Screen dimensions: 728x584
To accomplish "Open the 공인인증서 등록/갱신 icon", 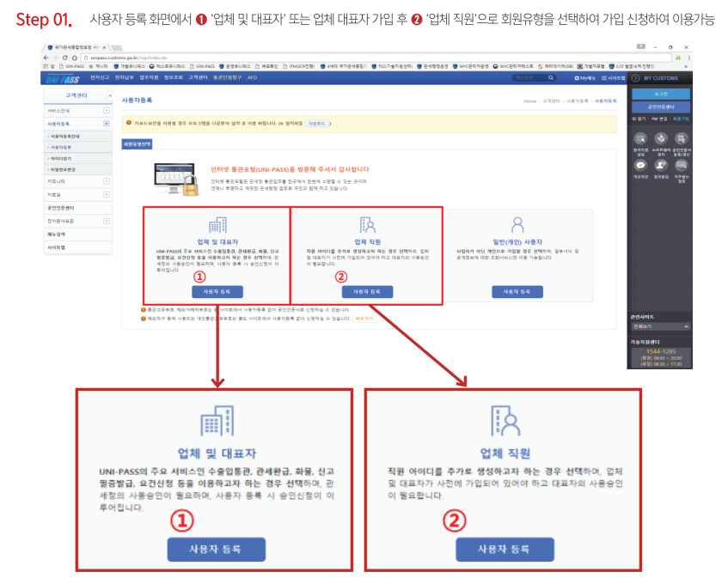I will pos(681,138).
